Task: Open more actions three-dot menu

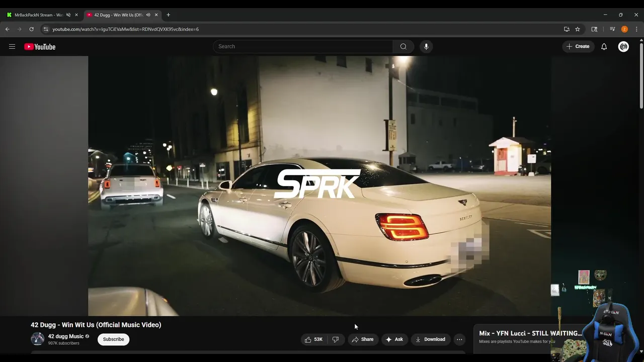Action: pos(459,339)
